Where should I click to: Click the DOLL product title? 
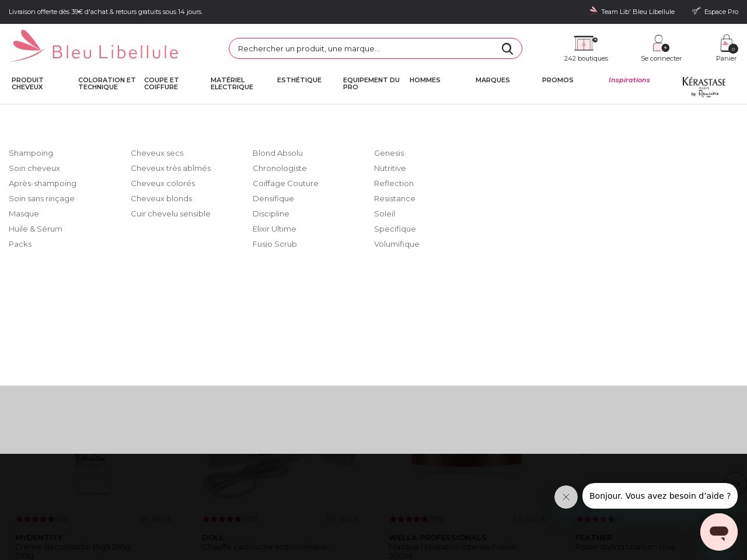213,537
